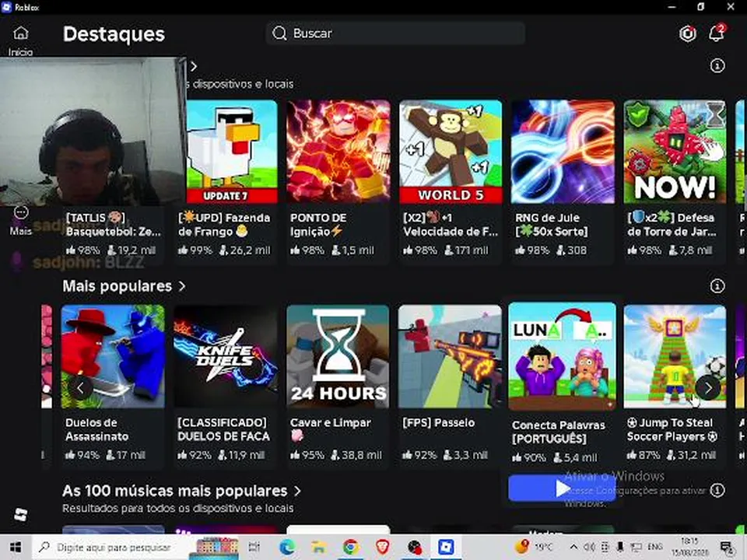
Task: Show hidden system tray icons
Action: (x=573, y=547)
